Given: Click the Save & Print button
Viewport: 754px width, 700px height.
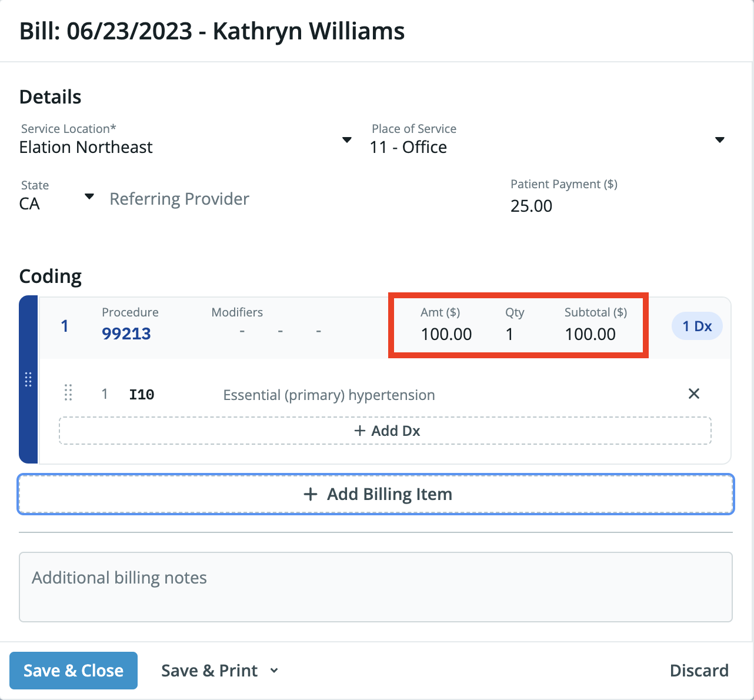Looking at the screenshot, I should (209, 670).
